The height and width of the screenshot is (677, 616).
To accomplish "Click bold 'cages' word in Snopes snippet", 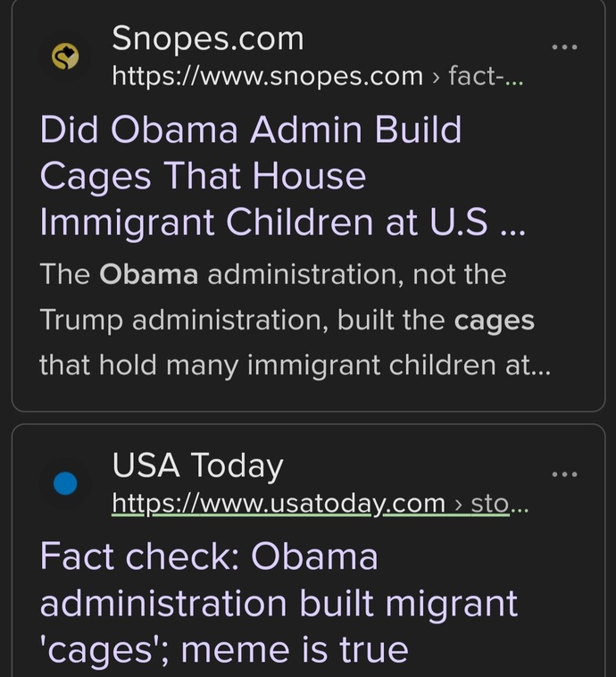I will click(x=495, y=322).
